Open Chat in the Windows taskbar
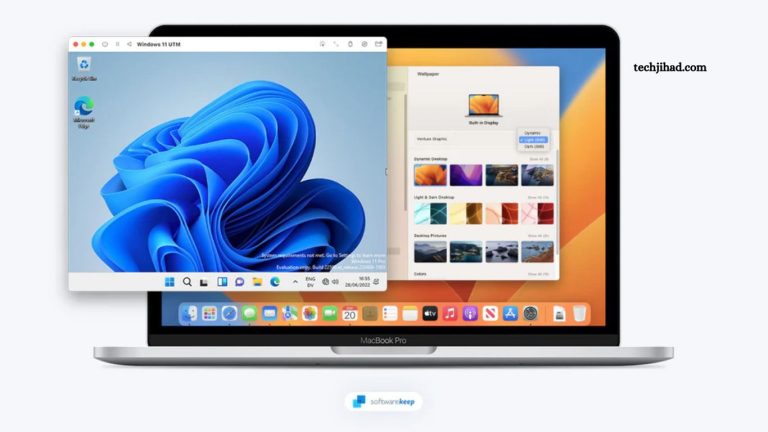The height and width of the screenshot is (432, 768). pyautogui.click(x=240, y=282)
